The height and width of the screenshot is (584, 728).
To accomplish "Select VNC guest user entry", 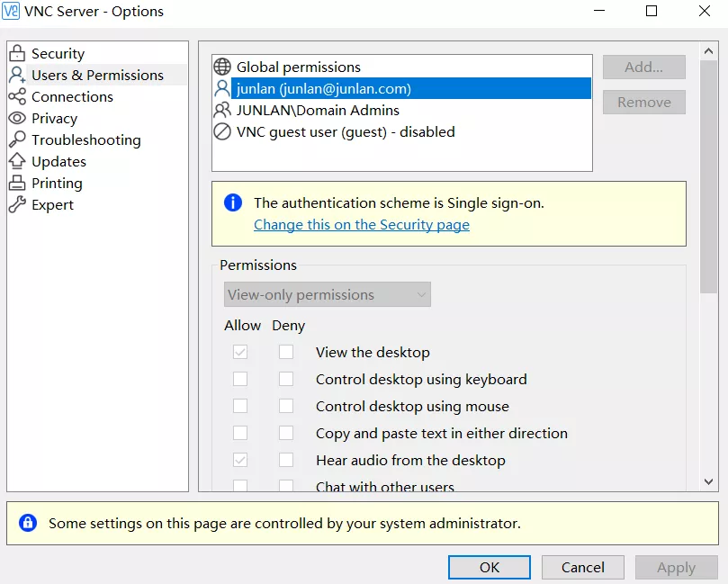I will tap(345, 132).
